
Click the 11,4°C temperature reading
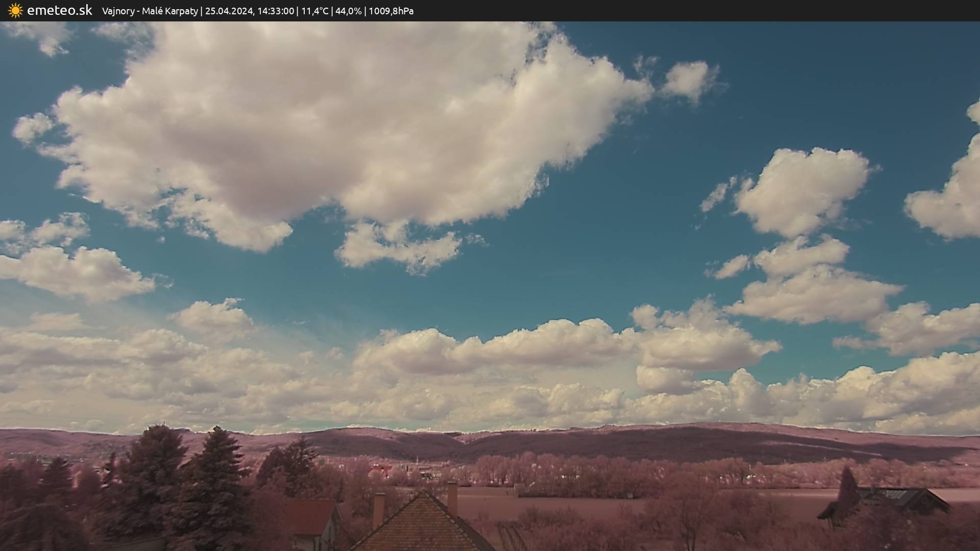314,11
